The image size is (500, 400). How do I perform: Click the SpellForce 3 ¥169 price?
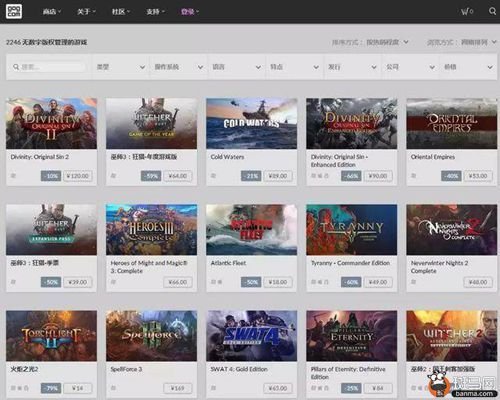click(x=178, y=388)
